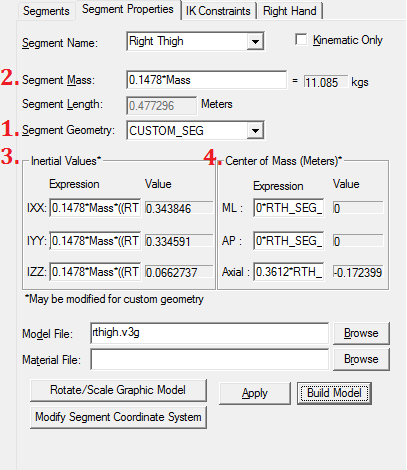Click the IYY expression input field
This screenshot has height=470, width=407.
(95, 241)
